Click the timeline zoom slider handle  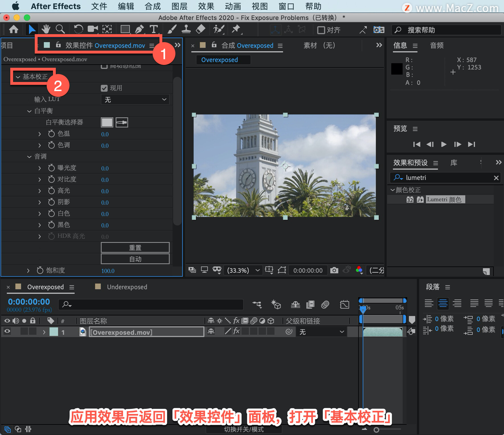click(376, 430)
